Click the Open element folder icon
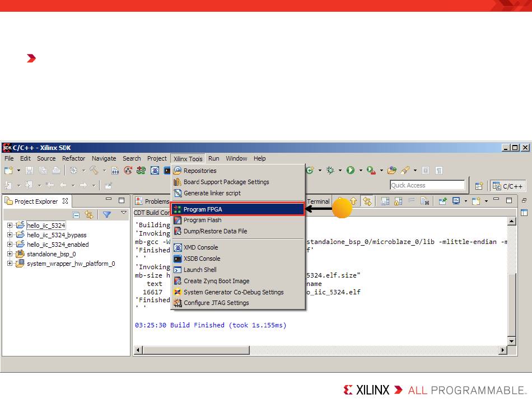532x399 pixels. tap(392, 170)
